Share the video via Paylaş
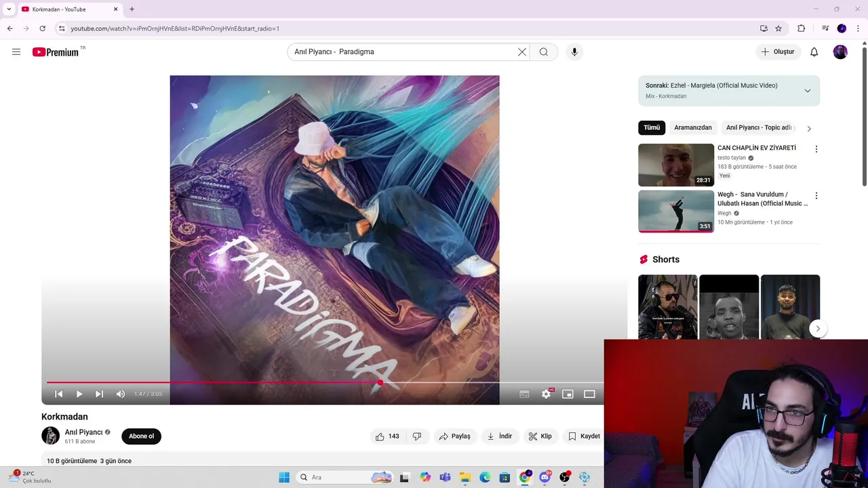Viewport: 868px width, 488px height. (455, 436)
